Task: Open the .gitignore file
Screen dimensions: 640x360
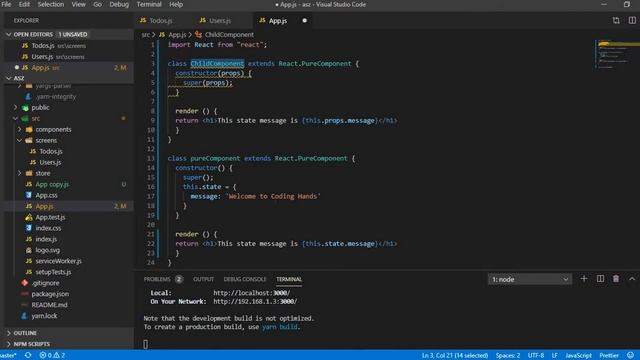Action: point(45,283)
